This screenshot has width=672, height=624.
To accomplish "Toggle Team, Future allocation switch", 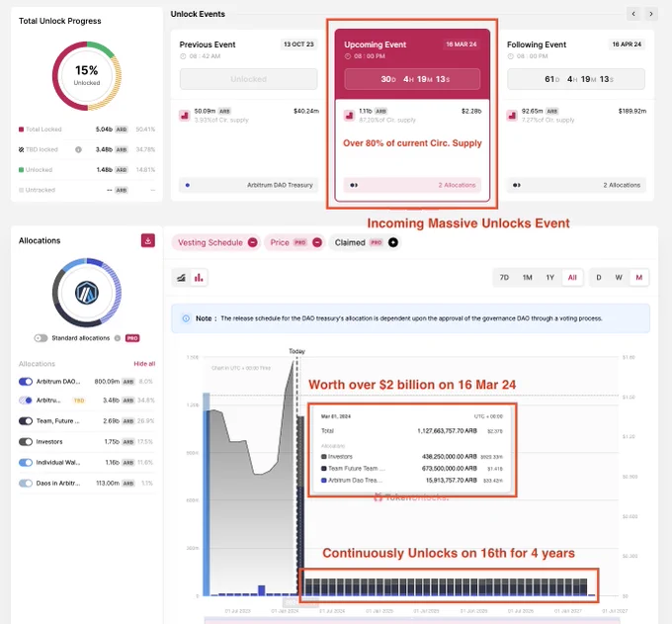I will (26, 420).
